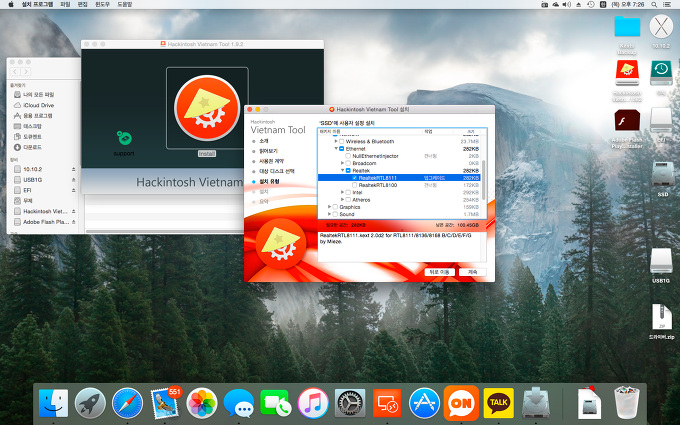This screenshot has height=425, width=680.
Task: Open the Apple menu
Action: [11, 4]
